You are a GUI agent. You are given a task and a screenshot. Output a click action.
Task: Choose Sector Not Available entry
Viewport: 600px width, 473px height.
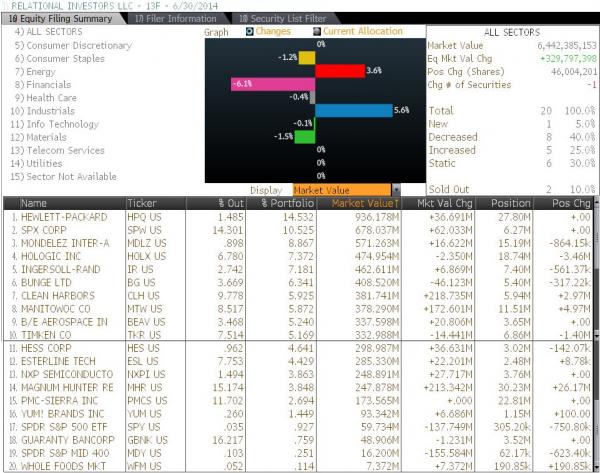(x=64, y=176)
